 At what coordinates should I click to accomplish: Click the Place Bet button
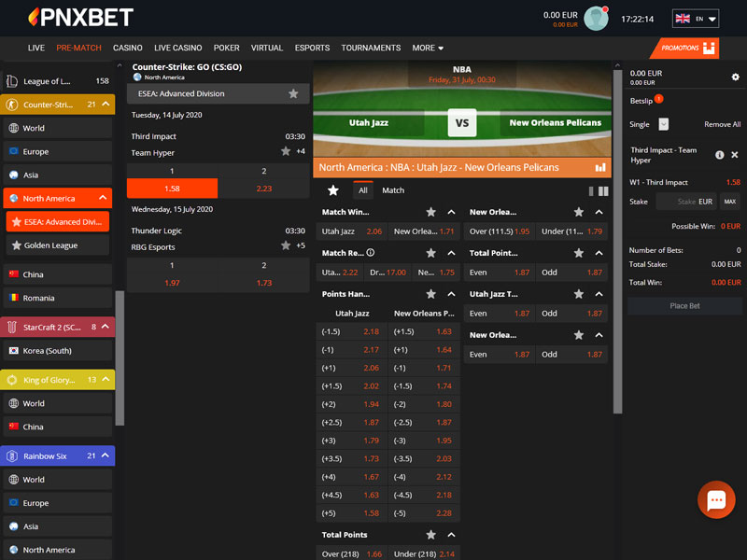(684, 306)
